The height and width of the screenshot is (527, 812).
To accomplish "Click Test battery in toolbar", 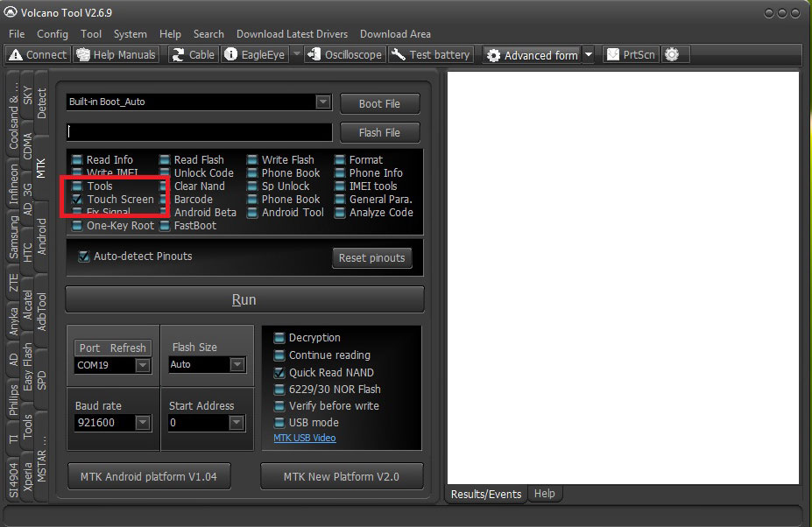I will pyautogui.click(x=430, y=55).
